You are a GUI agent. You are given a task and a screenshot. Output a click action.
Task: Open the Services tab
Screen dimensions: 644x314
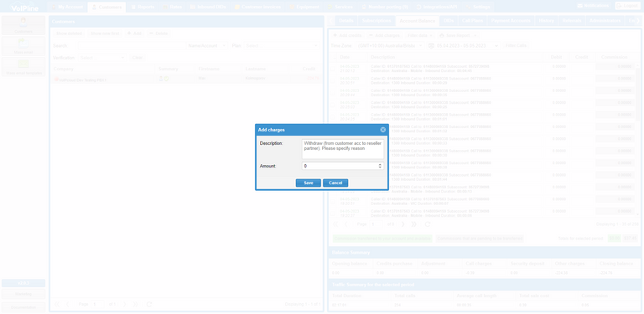[x=340, y=7]
